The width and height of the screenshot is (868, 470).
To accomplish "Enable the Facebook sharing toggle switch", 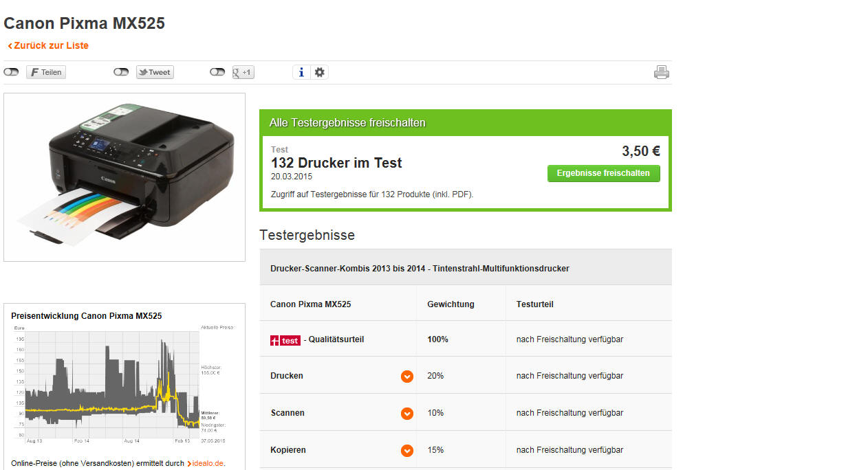I will (x=11, y=72).
